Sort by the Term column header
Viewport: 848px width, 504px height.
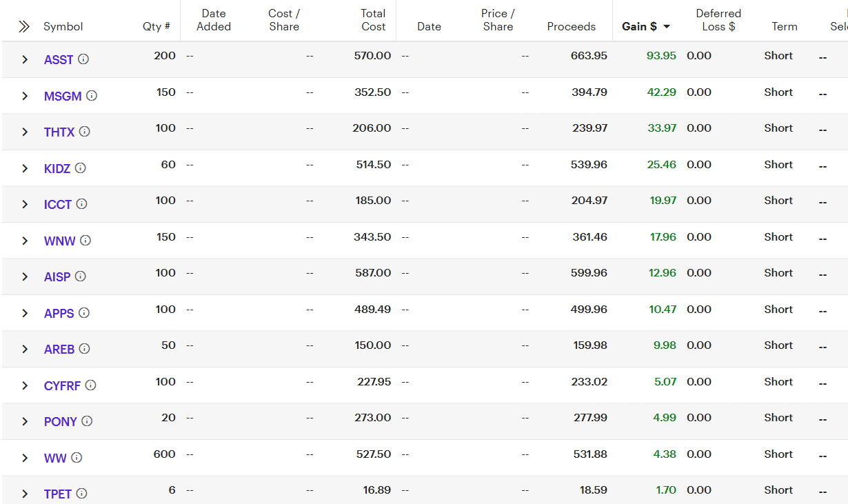coord(785,27)
